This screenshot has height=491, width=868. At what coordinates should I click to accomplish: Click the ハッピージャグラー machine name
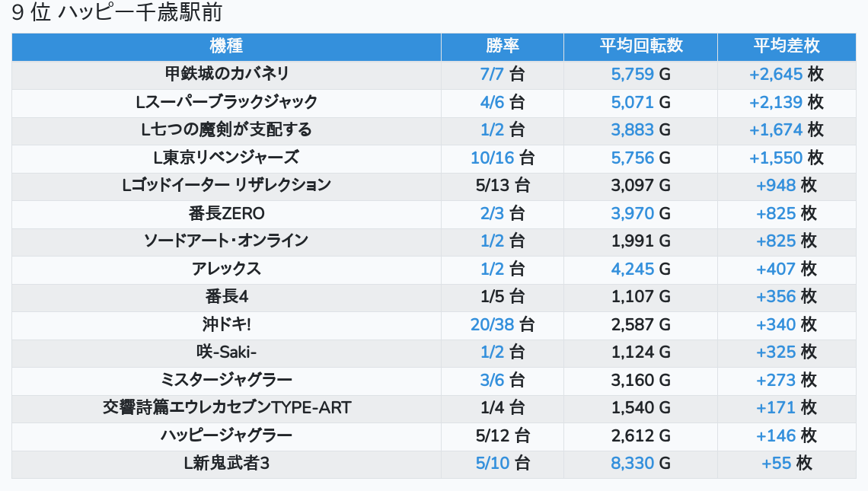(x=226, y=436)
